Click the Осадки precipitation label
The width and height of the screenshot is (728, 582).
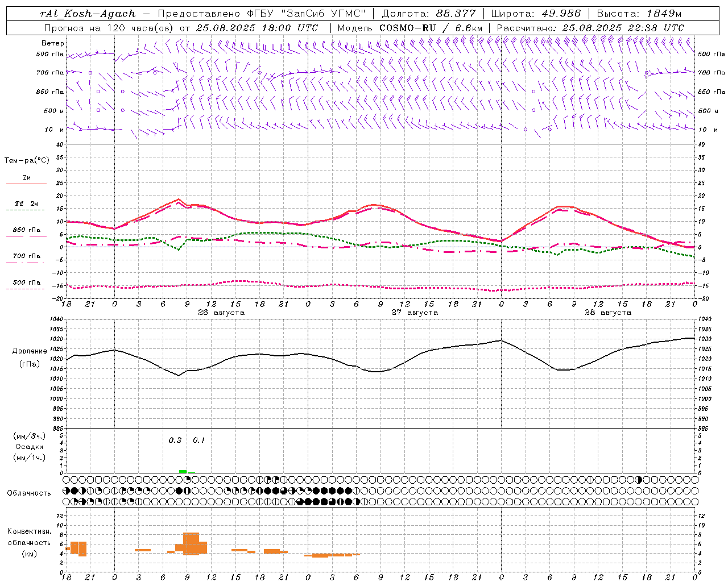(30, 447)
